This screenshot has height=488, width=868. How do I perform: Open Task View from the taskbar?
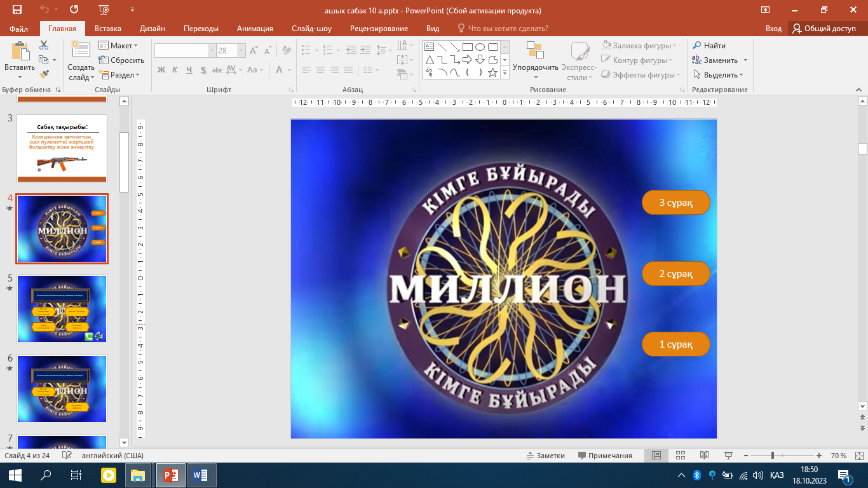click(x=76, y=475)
